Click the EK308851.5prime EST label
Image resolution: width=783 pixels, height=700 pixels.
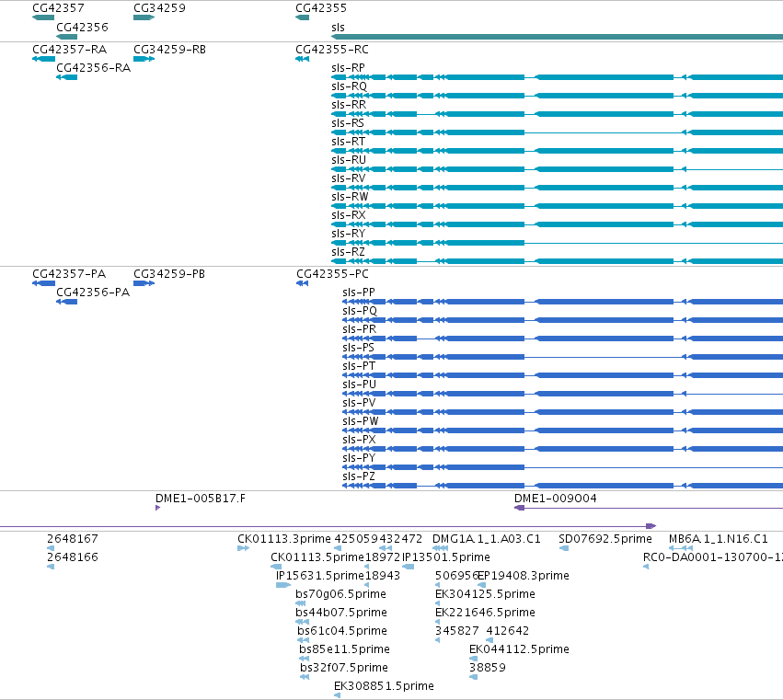tap(384, 687)
